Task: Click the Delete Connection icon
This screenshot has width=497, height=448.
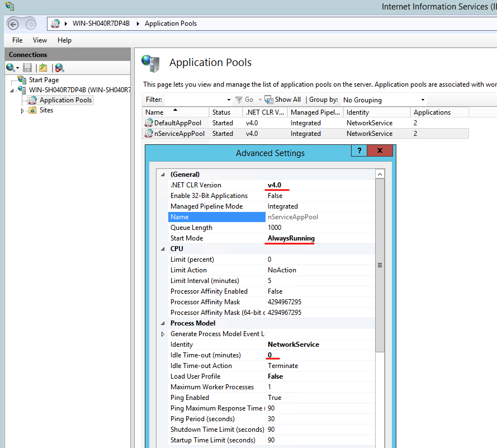Action: click(59, 68)
